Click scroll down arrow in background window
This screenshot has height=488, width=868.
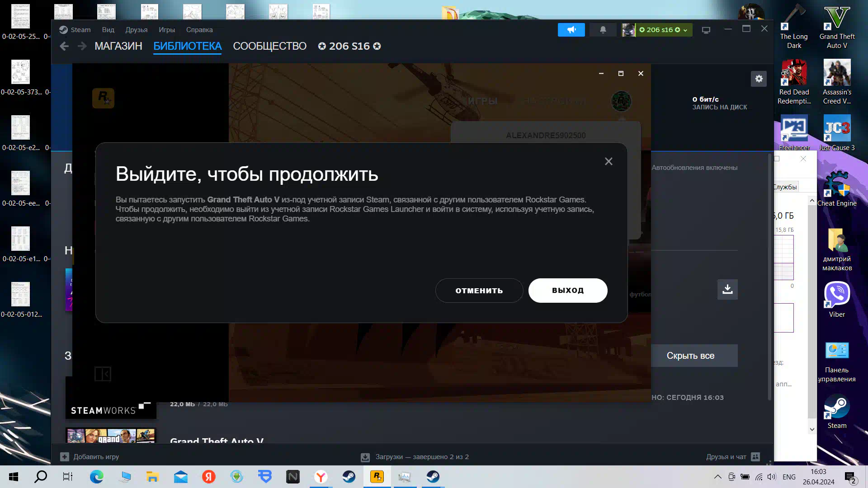pyautogui.click(x=812, y=429)
